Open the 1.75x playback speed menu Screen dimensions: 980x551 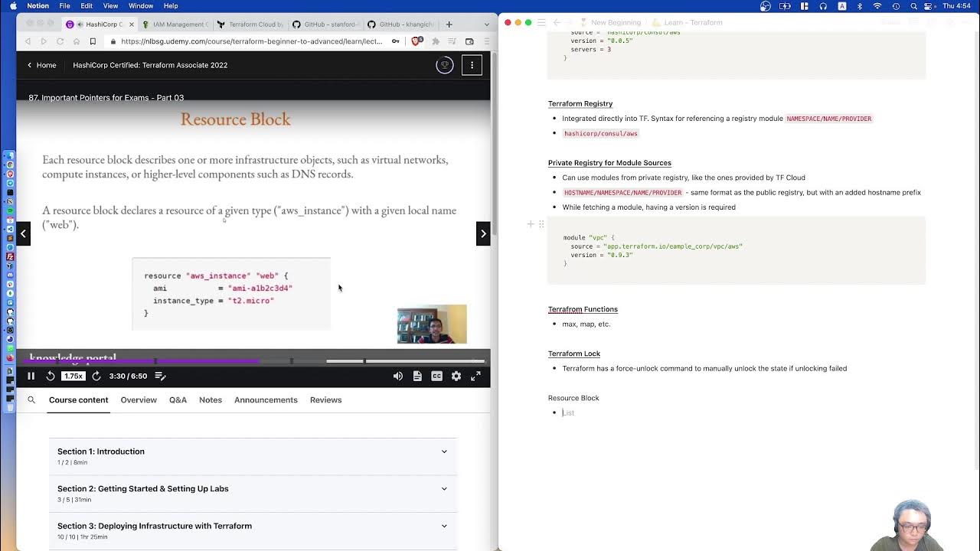pos(73,376)
